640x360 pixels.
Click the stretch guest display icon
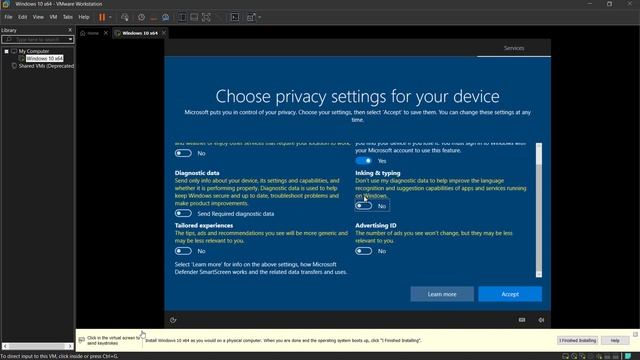251,17
